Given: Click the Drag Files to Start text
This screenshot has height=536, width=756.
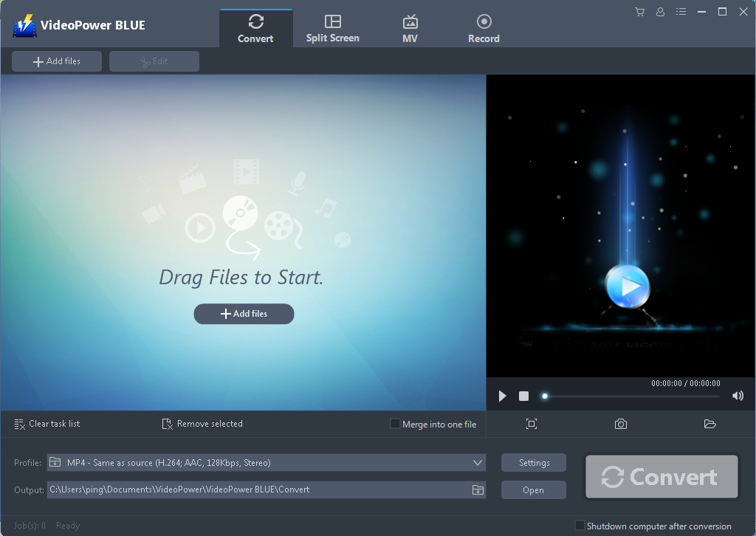Looking at the screenshot, I should coord(241,278).
